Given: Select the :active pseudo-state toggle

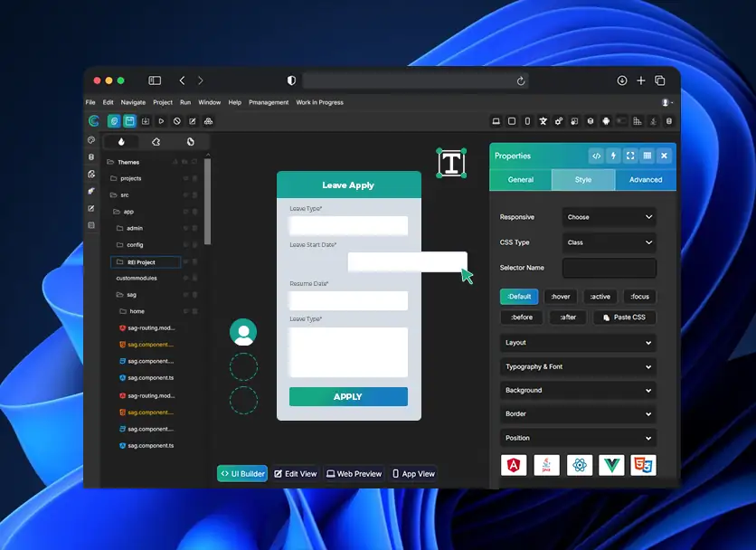Looking at the screenshot, I should tap(600, 297).
